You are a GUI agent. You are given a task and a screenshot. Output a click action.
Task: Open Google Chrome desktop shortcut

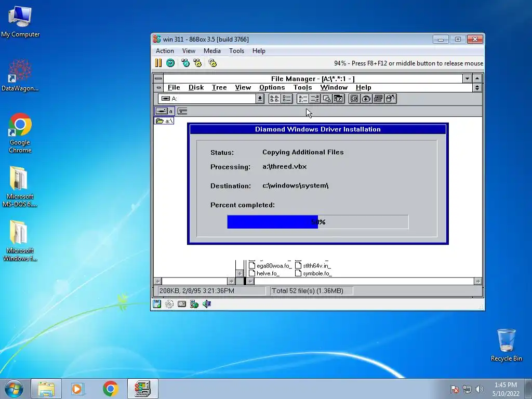click(x=20, y=133)
